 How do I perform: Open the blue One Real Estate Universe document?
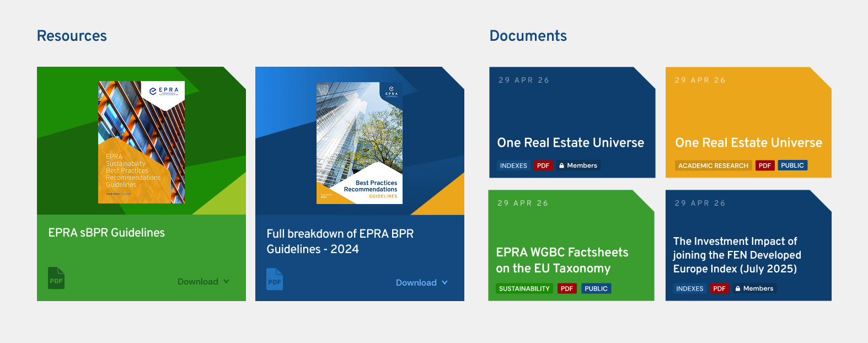pyautogui.click(x=571, y=143)
